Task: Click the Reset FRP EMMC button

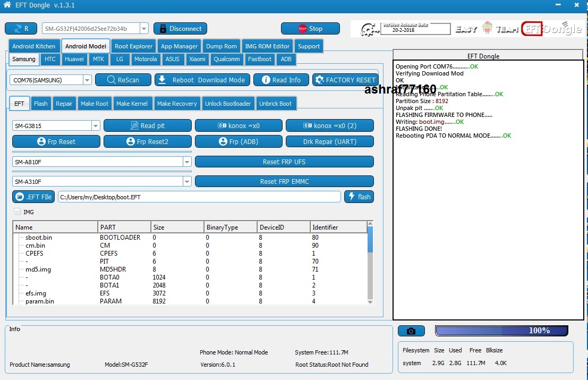Action: [284, 182]
